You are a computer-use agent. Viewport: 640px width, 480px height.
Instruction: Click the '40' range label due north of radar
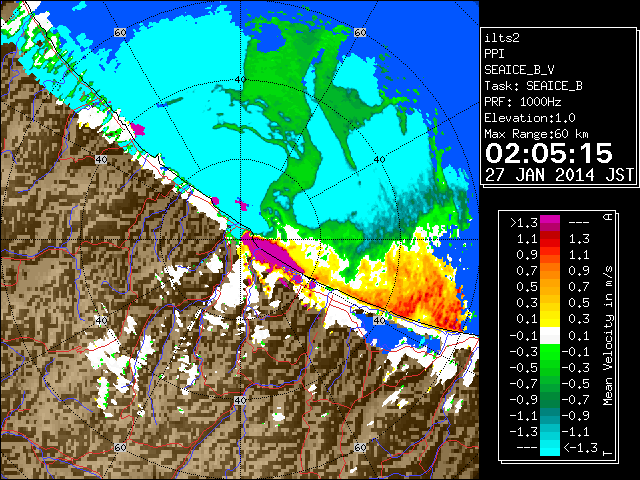(240, 80)
